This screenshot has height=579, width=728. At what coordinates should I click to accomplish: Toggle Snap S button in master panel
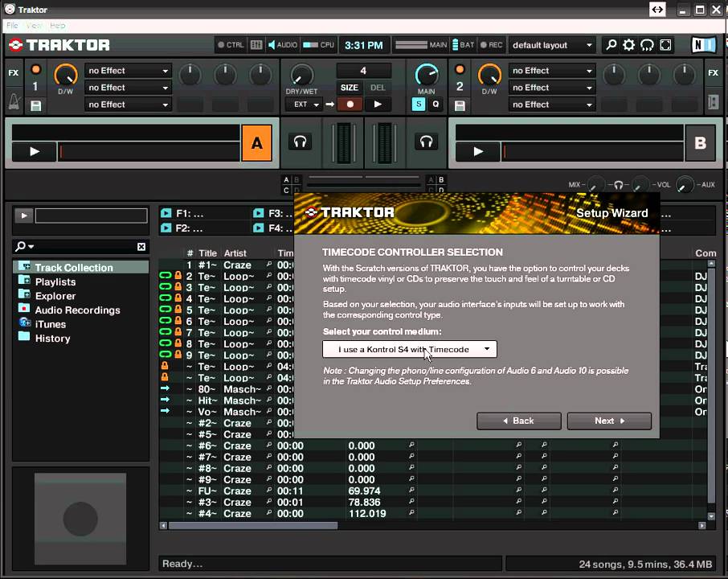pyautogui.click(x=419, y=104)
